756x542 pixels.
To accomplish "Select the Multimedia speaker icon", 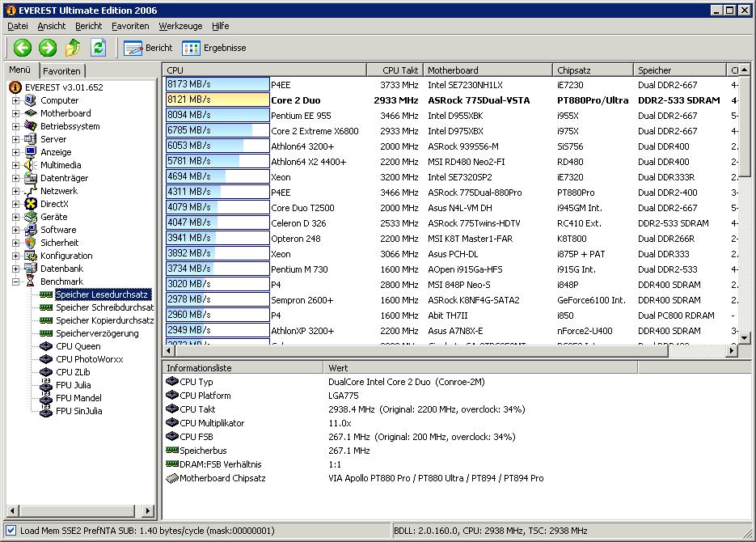I will pyautogui.click(x=31, y=165).
